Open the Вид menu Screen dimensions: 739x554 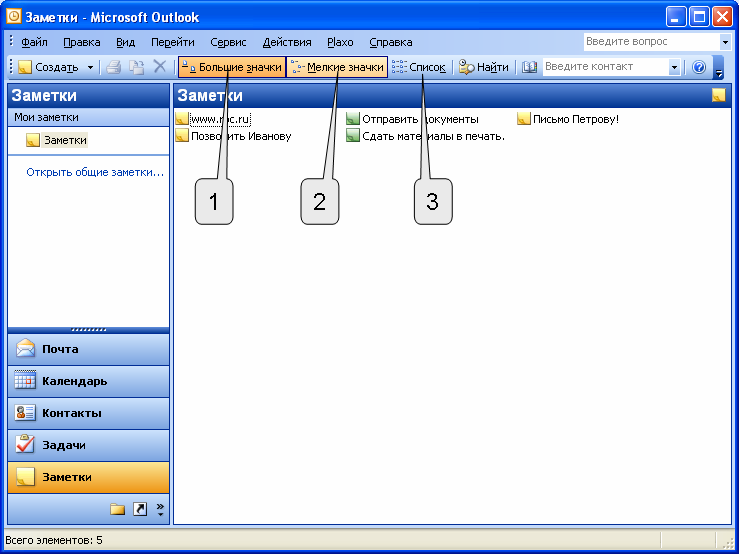point(125,42)
